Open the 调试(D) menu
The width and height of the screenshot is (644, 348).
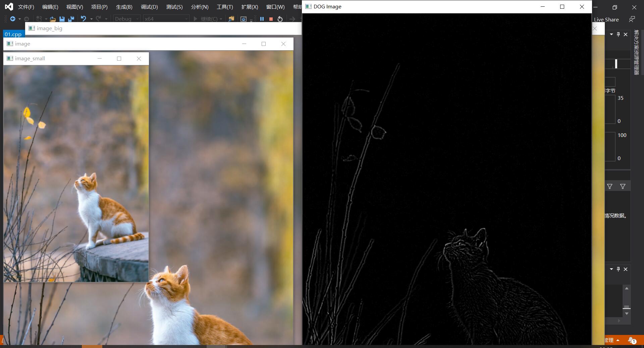[x=149, y=7]
